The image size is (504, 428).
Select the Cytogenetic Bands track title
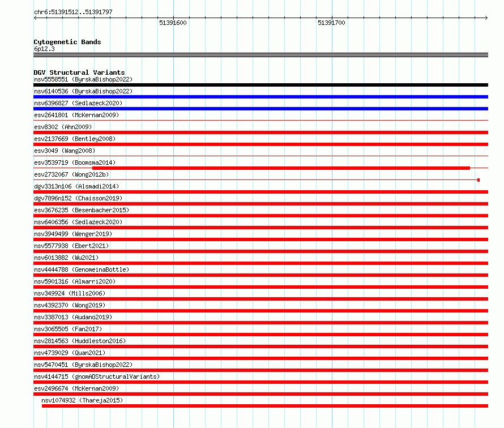[67, 42]
